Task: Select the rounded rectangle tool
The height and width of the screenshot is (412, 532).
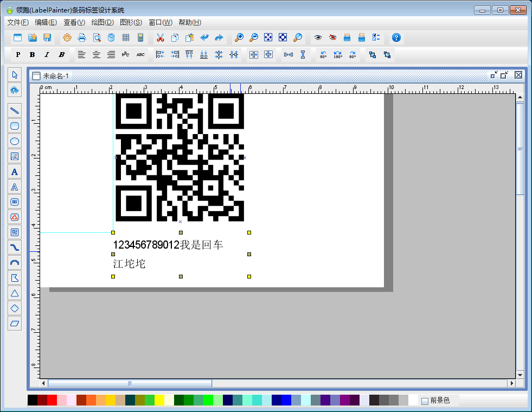Action: [x=15, y=126]
